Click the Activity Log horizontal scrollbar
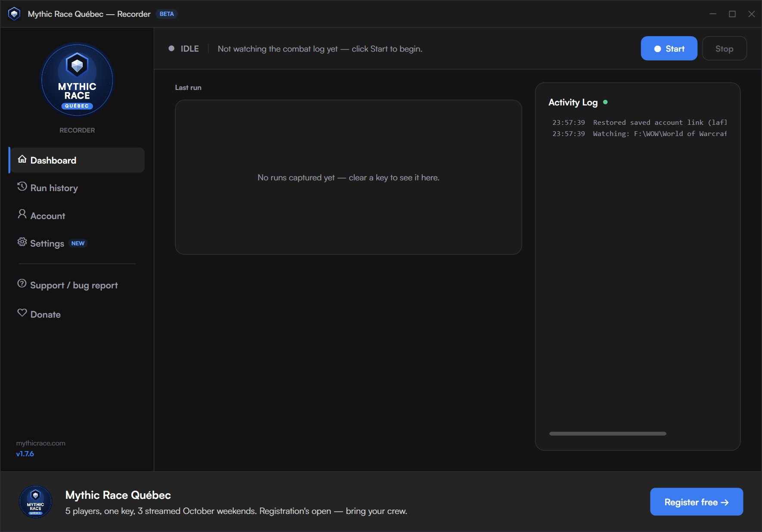 click(x=608, y=433)
